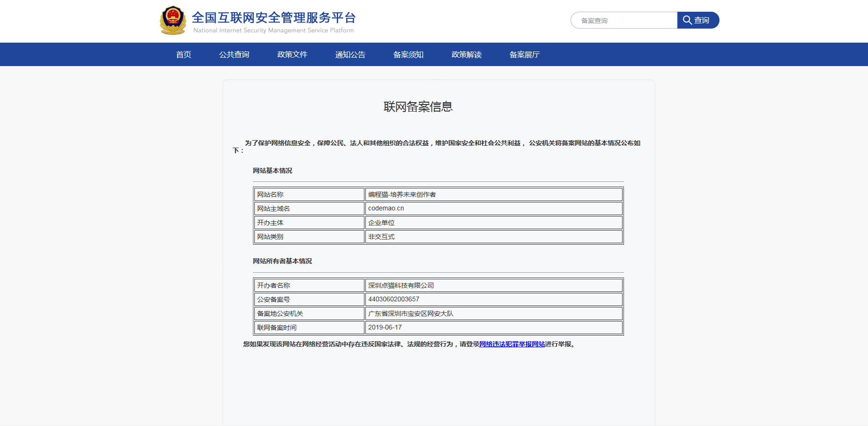
Task: Go to 公共查询 in the navigation bar
Action: [x=234, y=54]
